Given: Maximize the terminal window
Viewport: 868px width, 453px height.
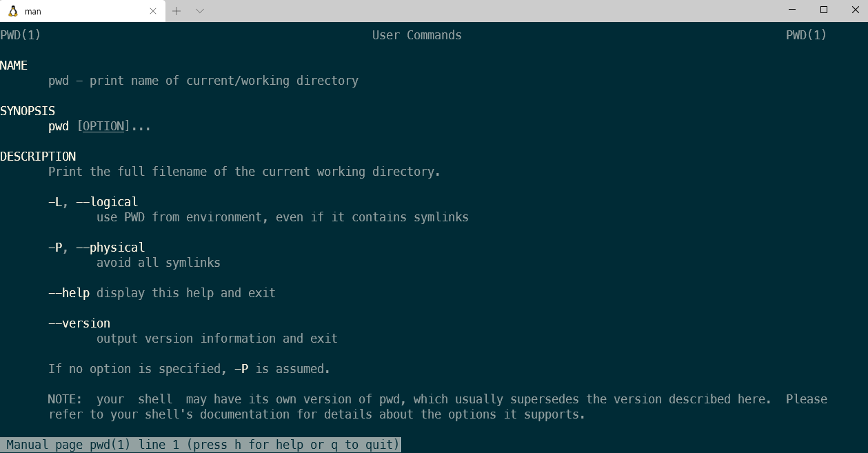Looking at the screenshot, I should (x=823, y=10).
